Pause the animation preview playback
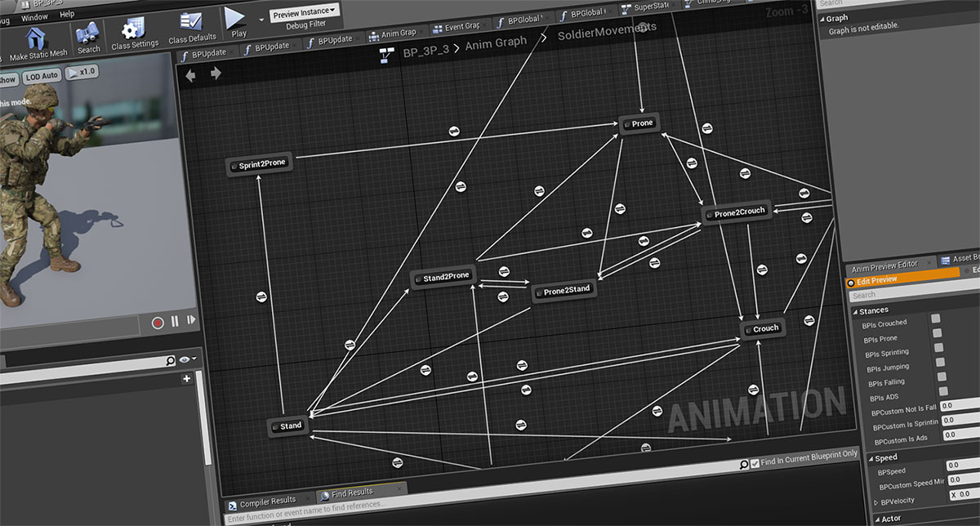The height and width of the screenshot is (526, 980). 175,322
